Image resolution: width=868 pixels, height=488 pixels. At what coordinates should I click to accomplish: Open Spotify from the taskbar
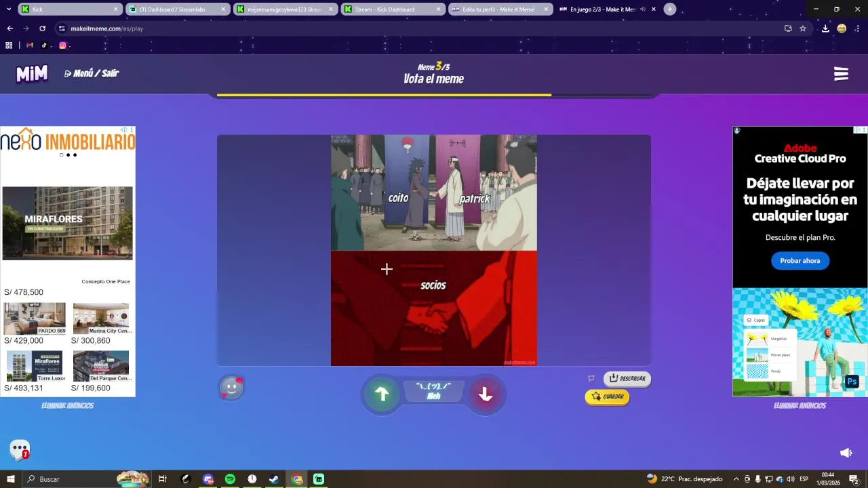[x=230, y=479]
